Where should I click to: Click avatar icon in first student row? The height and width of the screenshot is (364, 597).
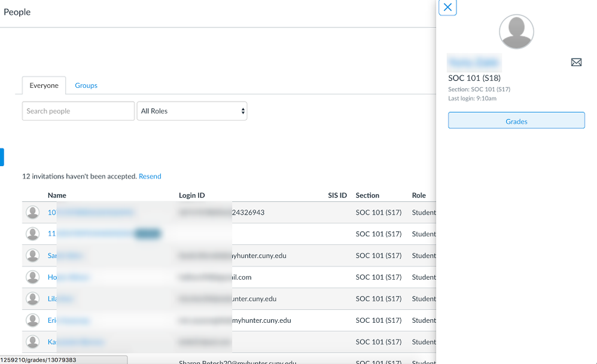(x=33, y=212)
